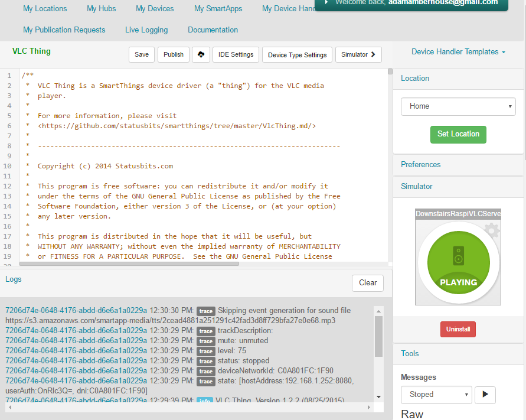Open Device Type Settings
526x420 pixels.
coord(297,55)
